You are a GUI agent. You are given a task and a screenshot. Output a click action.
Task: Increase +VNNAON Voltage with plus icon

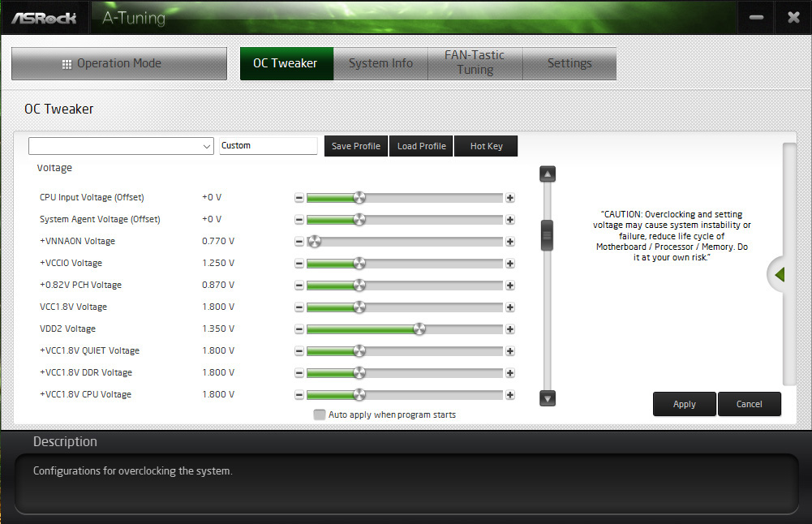pos(510,242)
